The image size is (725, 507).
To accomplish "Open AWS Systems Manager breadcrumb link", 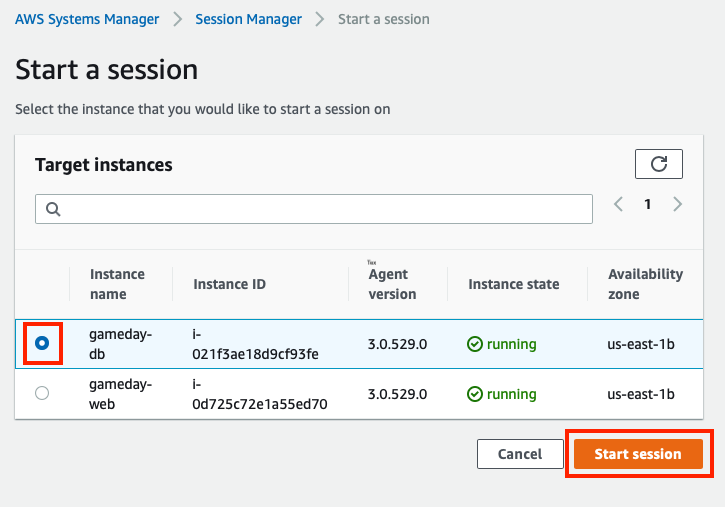I will (87, 19).
